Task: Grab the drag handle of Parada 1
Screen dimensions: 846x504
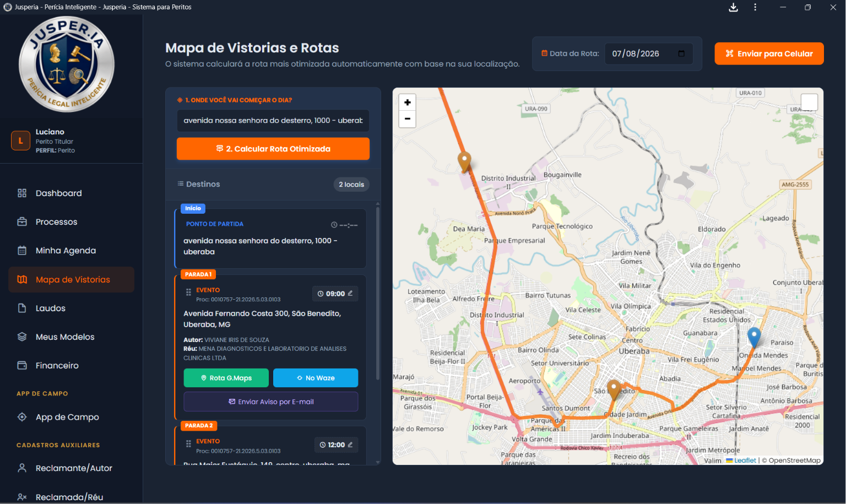Action: tap(188, 292)
